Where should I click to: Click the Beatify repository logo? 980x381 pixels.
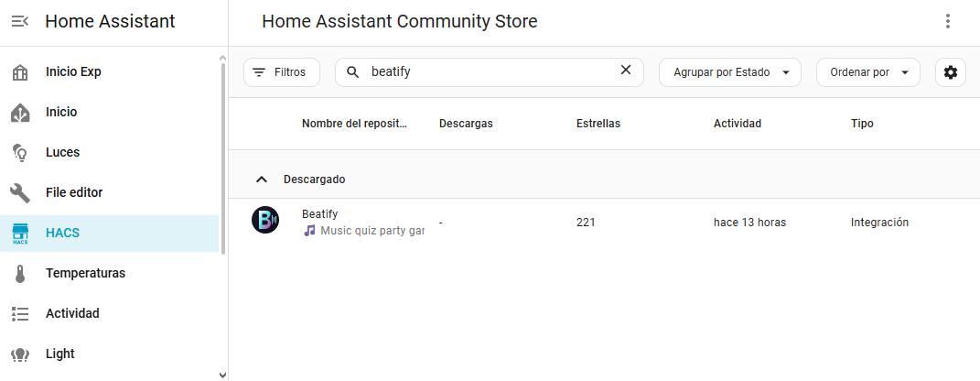click(x=265, y=220)
